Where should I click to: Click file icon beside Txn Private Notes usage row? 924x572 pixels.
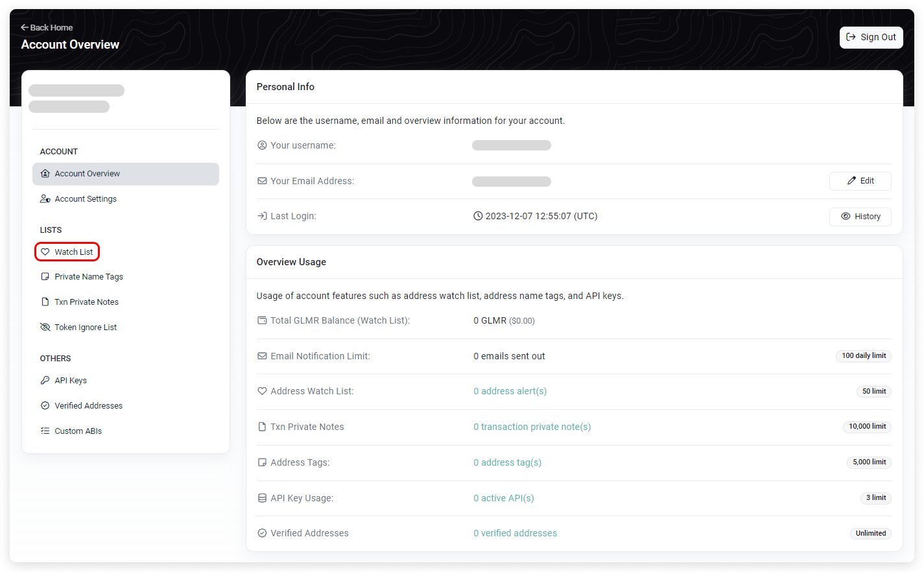(262, 427)
